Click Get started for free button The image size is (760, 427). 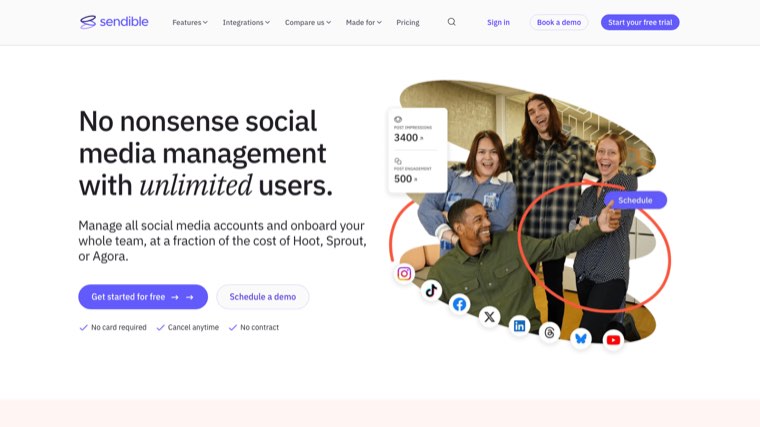[x=143, y=297]
